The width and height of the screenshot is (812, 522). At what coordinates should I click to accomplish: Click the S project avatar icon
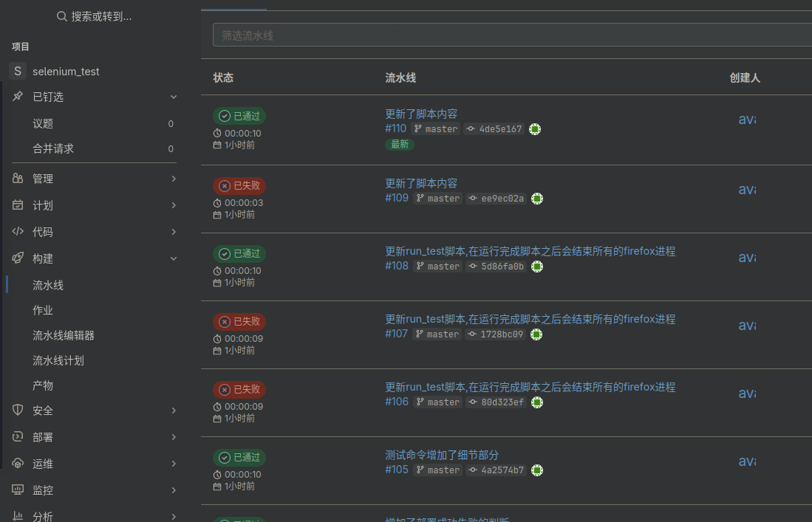coord(18,72)
